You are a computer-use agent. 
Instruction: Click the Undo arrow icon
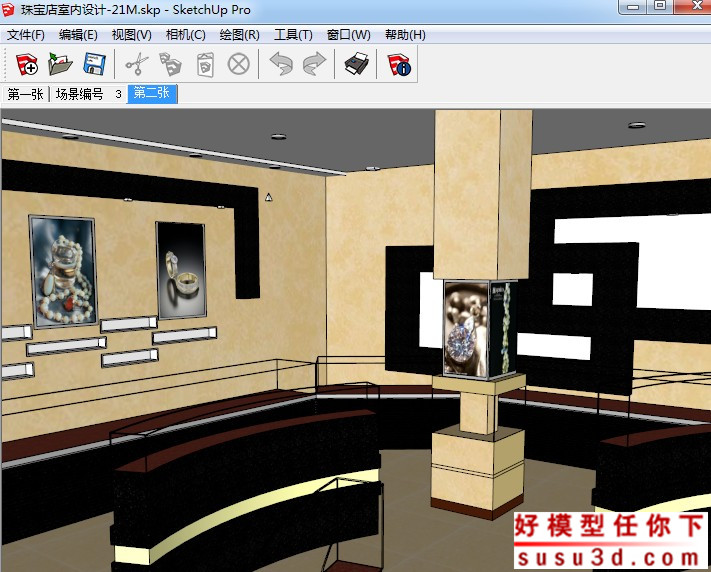coord(281,64)
